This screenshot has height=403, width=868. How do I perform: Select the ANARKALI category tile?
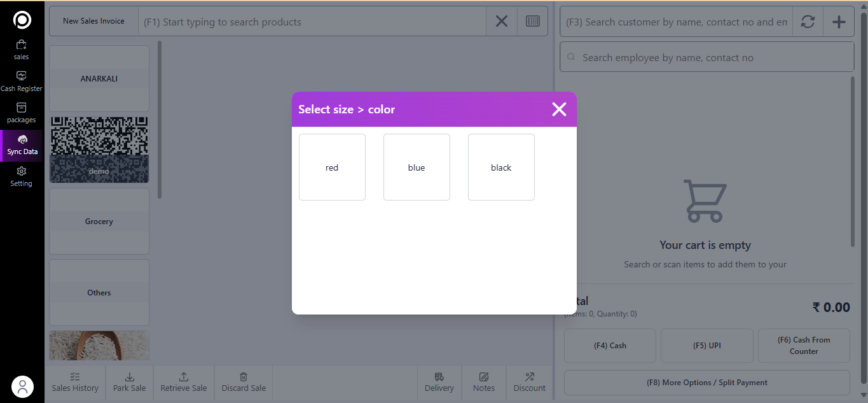[99, 78]
